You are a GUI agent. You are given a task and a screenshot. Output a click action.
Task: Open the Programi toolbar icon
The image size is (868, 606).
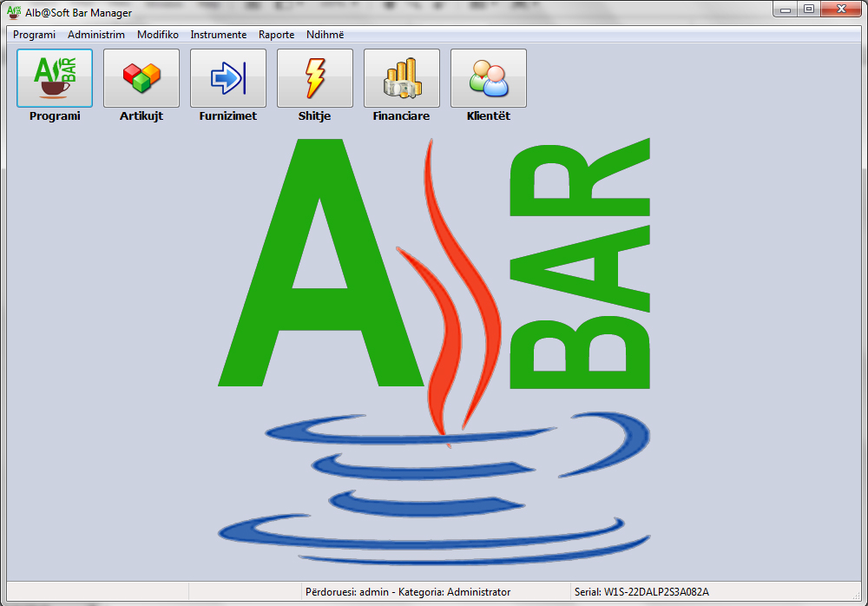(x=55, y=78)
